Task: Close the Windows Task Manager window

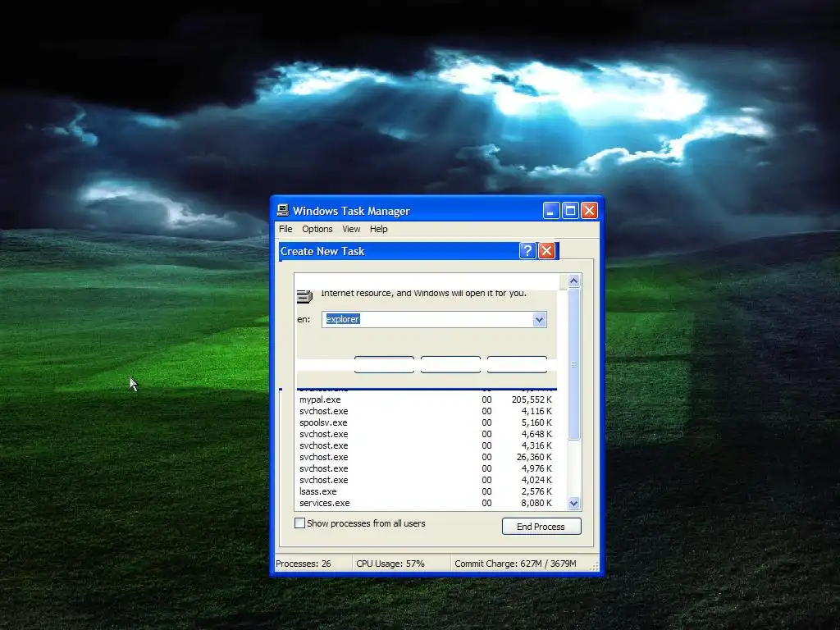Action: [589, 211]
